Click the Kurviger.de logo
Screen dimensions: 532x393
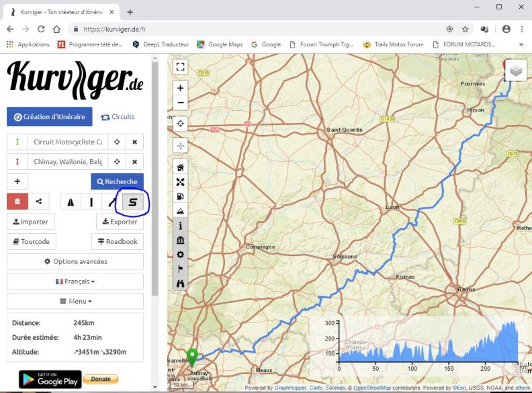75,80
